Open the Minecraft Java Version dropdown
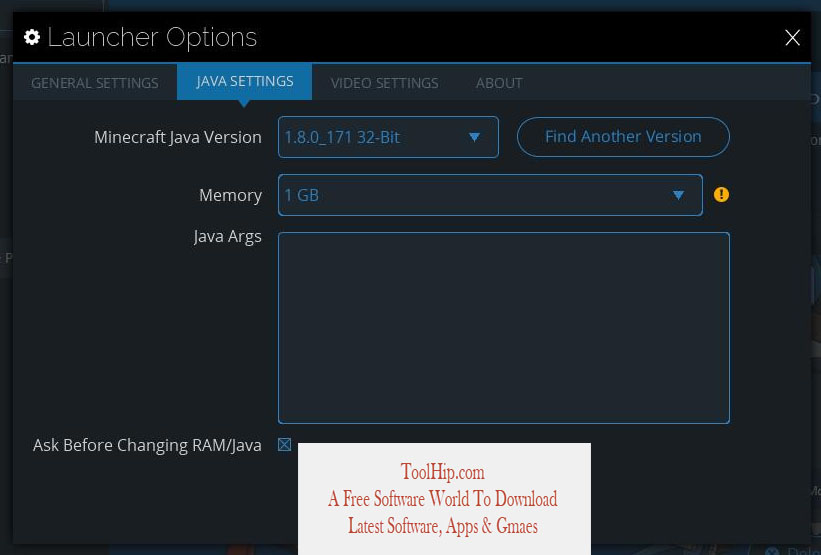Image resolution: width=821 pixels, height=555 pixels. (x=388, y=137)
